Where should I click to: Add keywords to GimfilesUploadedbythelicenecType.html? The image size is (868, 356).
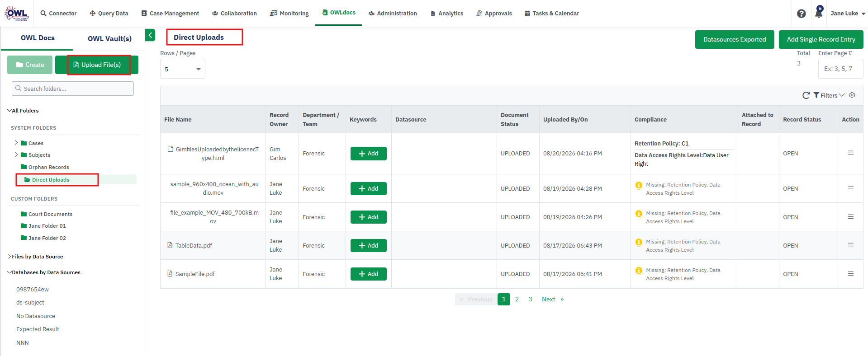[369, 154]
